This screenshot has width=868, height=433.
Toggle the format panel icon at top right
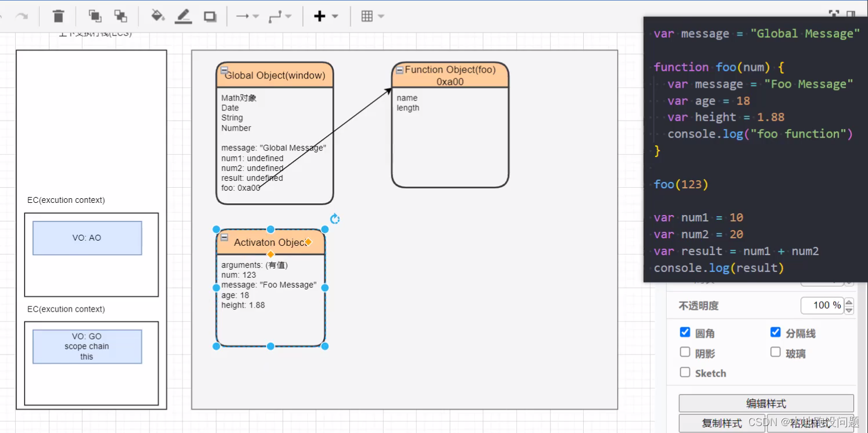tap(851, 13)
